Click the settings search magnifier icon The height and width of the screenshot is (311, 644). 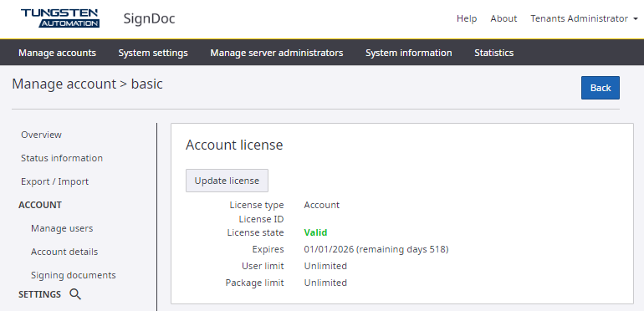75,294
